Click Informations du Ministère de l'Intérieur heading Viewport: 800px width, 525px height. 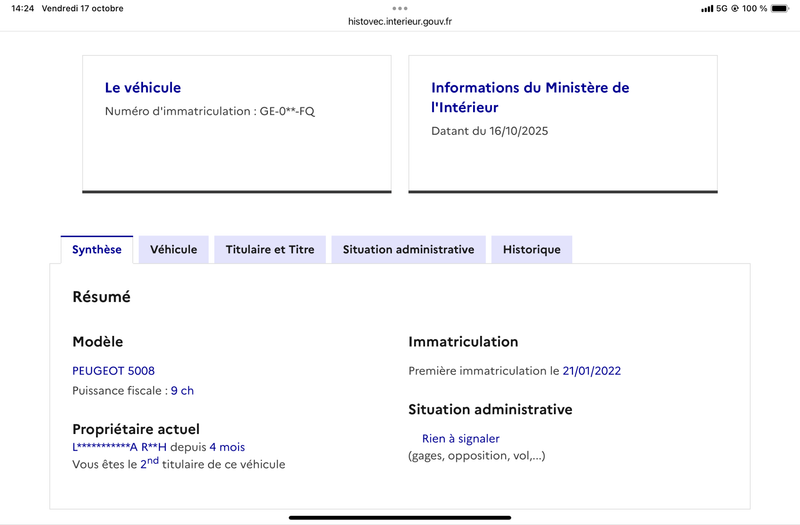click(x=530, y=97)
